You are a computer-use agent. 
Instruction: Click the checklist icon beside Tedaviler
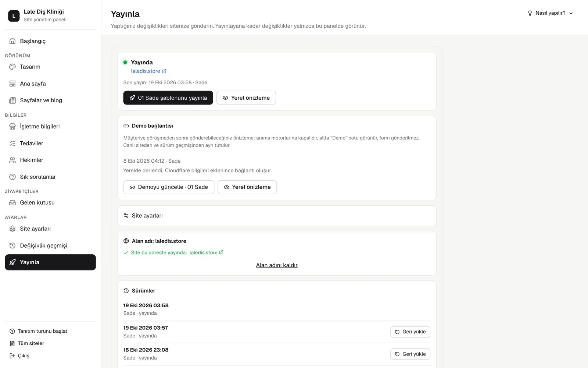click(x=12, y=143)
